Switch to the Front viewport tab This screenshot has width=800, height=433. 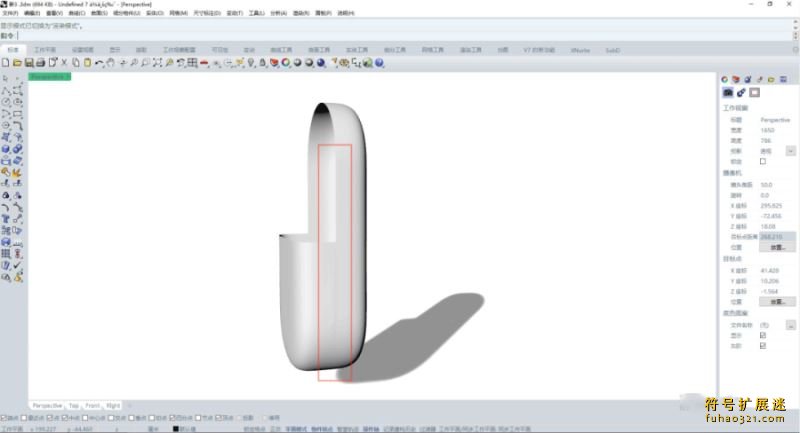click(x=92, y=405)
